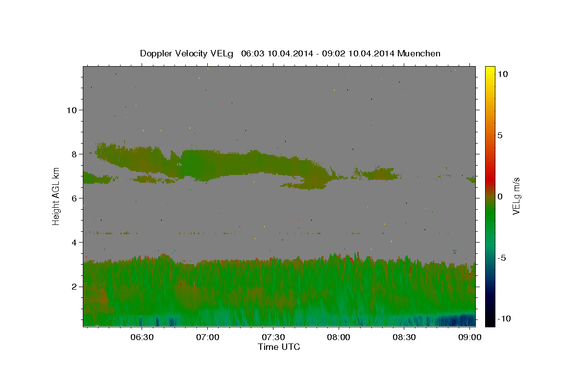Screen dimensions: 588x392
Task: Click the 06:30 time axis label
Action: tap(142, 338)
